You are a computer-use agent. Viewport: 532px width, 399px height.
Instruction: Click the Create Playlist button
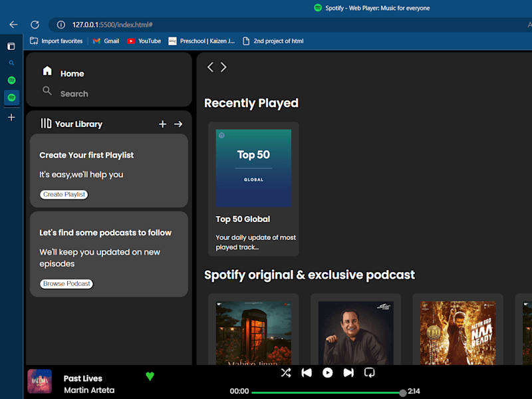tap(64, 194)
